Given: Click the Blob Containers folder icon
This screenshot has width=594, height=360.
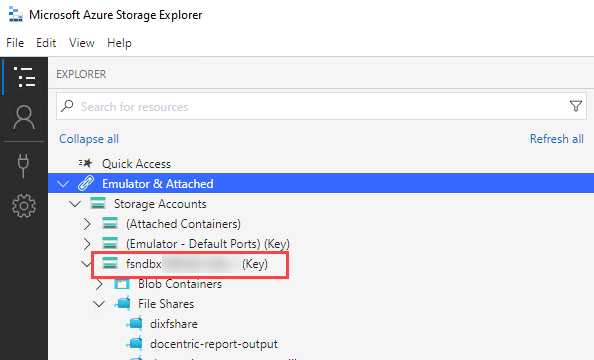Looking at the screenshot, I should pos(122,284).
